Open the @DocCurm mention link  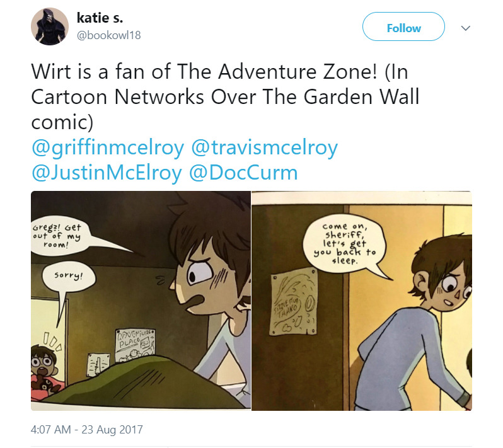[243, 173]
